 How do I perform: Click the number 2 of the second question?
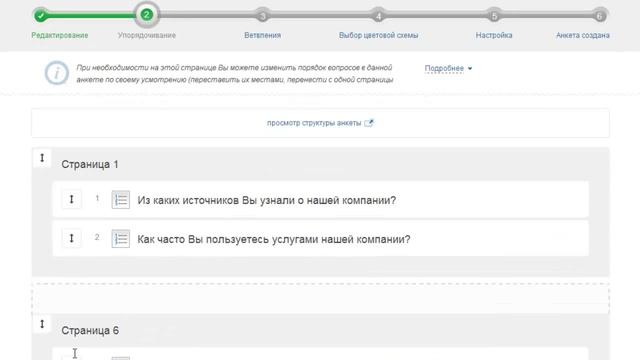point(97,237)
